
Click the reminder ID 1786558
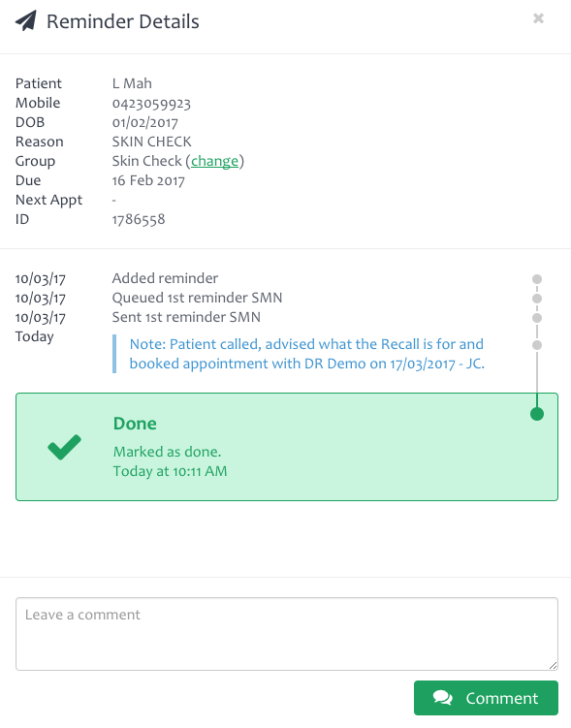[x=139, y=219]
